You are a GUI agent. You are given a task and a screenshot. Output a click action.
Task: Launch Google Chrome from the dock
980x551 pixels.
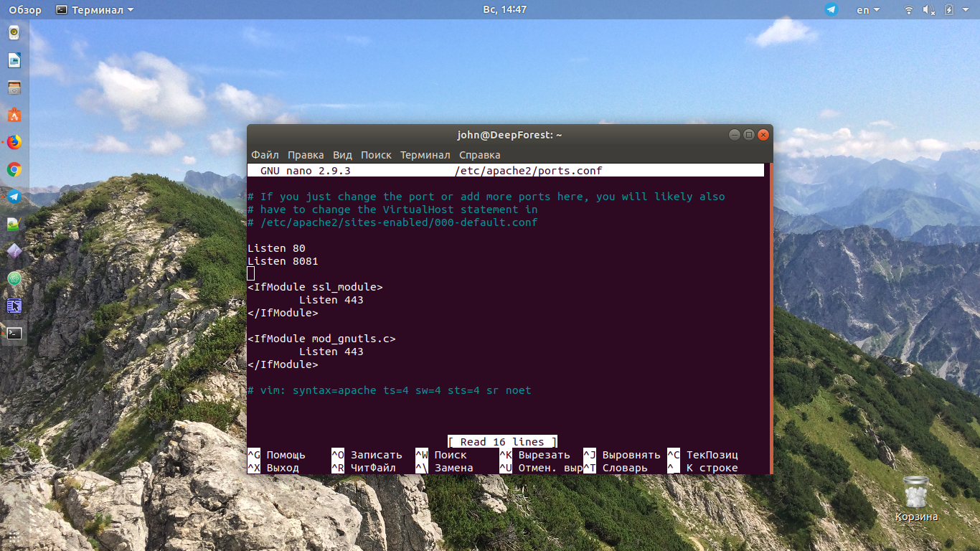[x=14, y=169]
